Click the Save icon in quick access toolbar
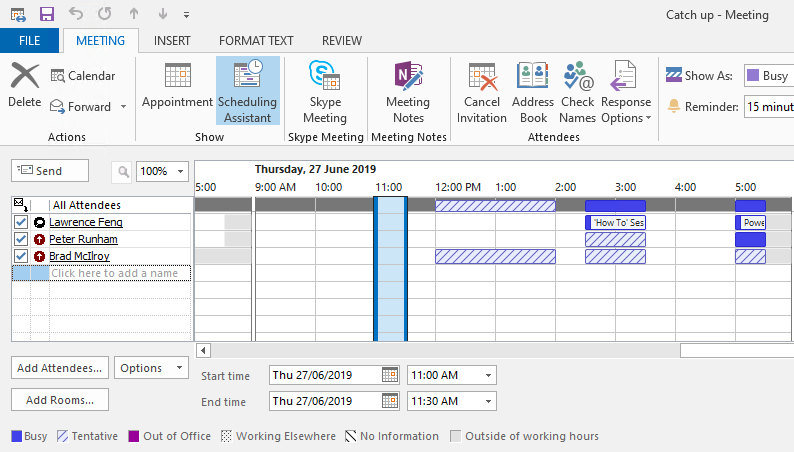This screenshot has width=794, height=452. 47,14
